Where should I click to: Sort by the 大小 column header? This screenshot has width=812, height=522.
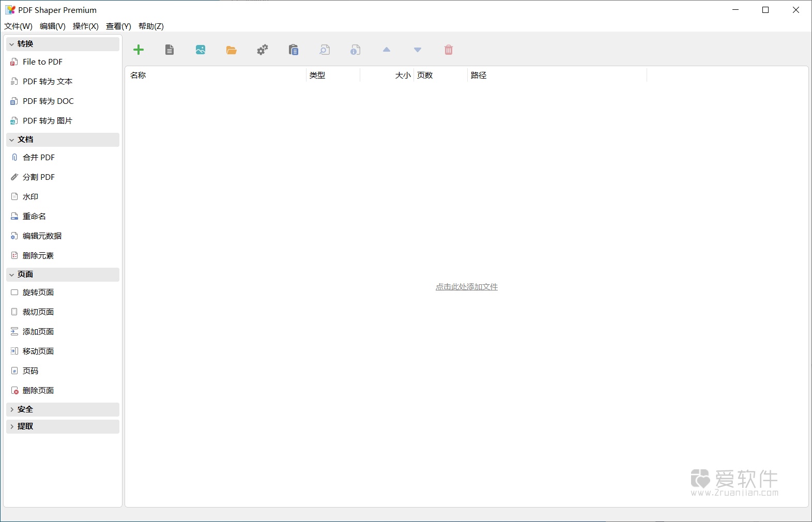(387, 75)
